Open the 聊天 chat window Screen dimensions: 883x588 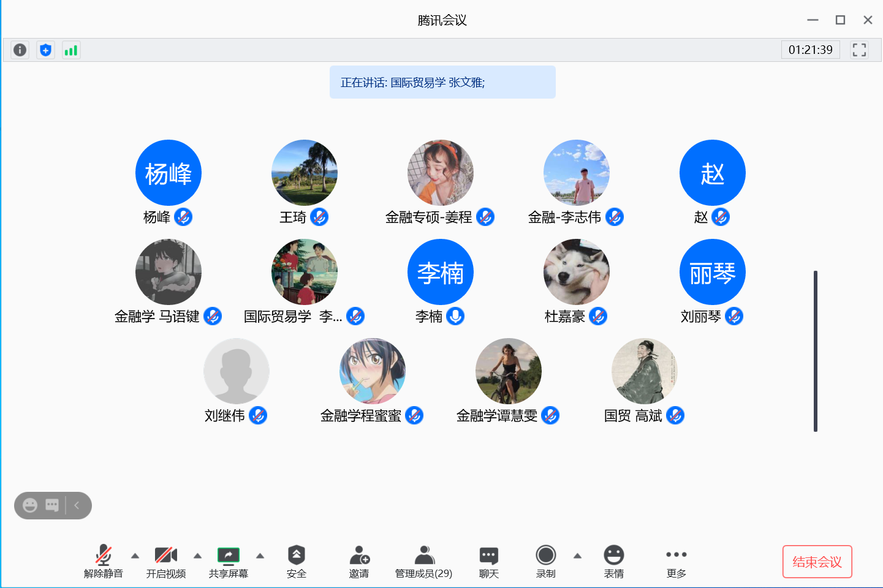[488, 561]
